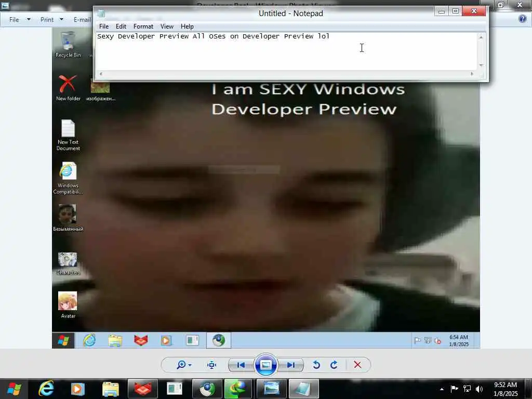Click Notepad horizontal scroll right arrow
The width and height of the screenshot is (532, 399).
click(x=472, y=74)
